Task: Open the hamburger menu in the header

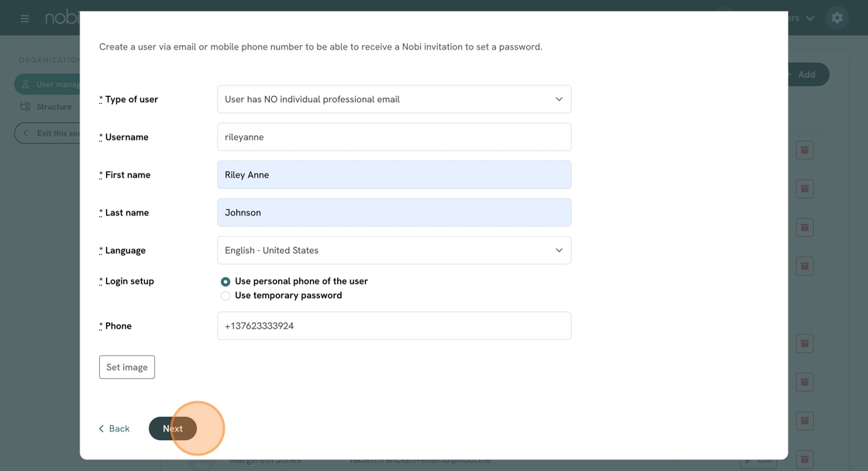Action: (25, 18)
